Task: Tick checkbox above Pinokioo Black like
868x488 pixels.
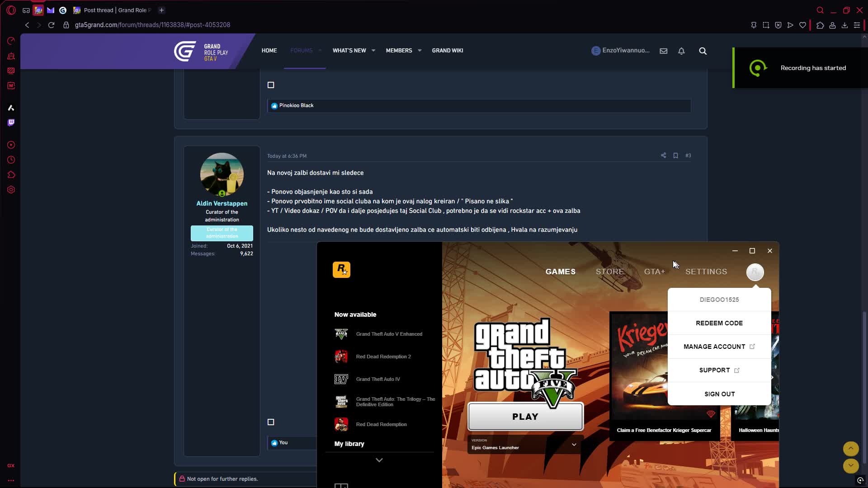Action: [x=271, y=85]
